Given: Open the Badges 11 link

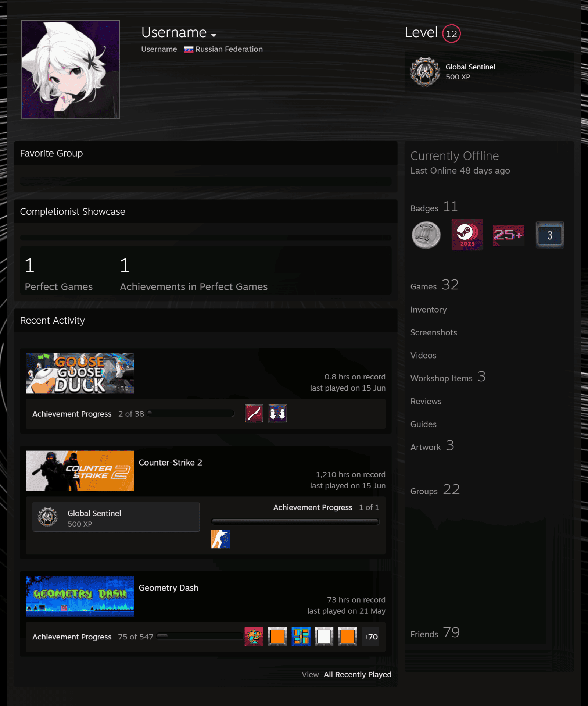Looking at the screenshot, I should (434, 207).
